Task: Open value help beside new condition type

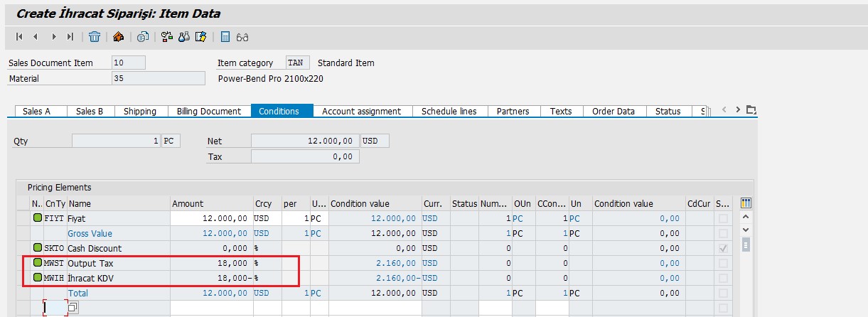Action: point(73,308)
